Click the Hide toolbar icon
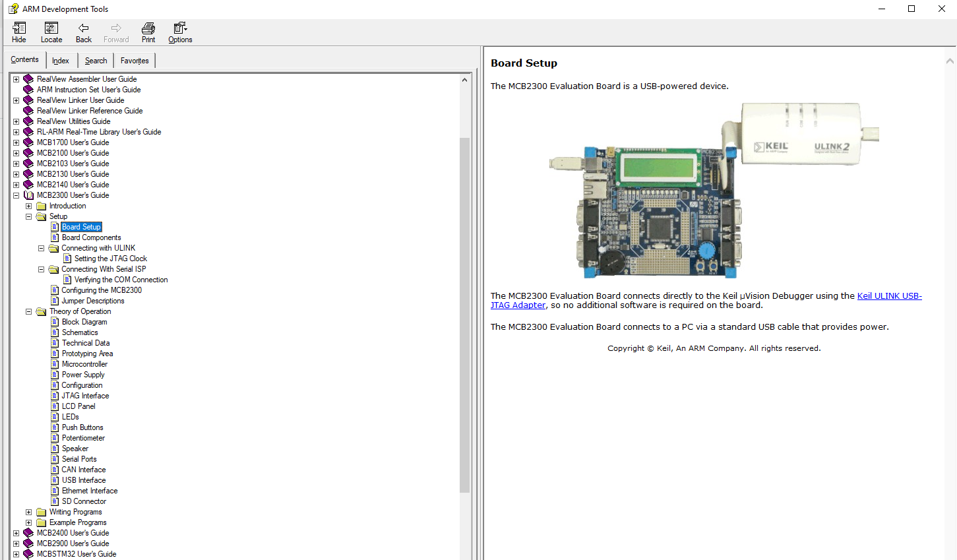This screenshot has width=957, height=560. [19, 28]
